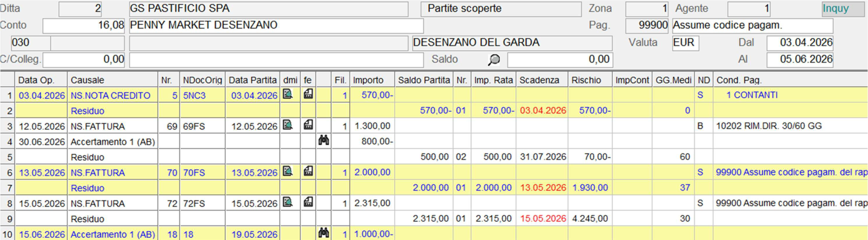This screenshot has width=868, height=240.
Task: Click the Importo column header
Action: click(x=372, y=80)
